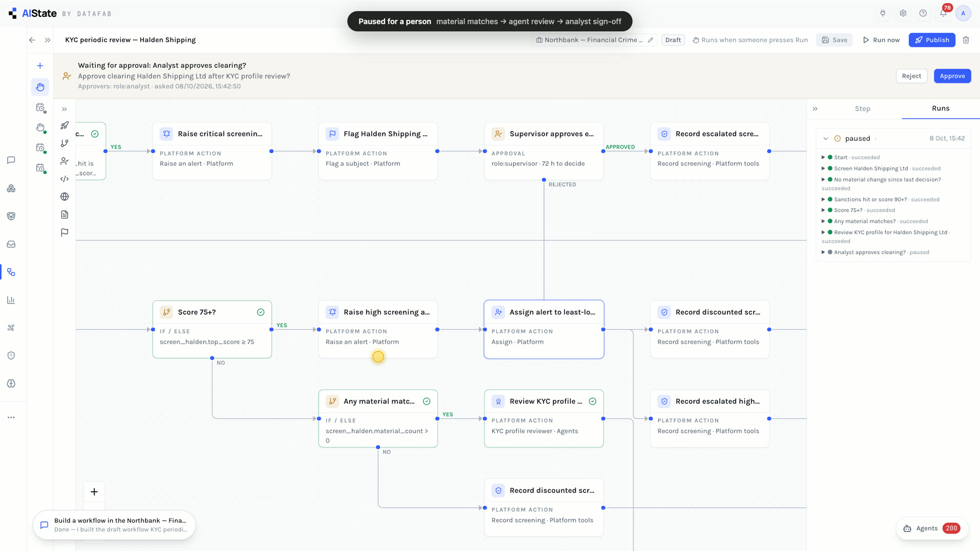Image resolution: width=980 pixels, height=551 pixels.
Task: Click the plug connections icon in top bar
Action: 883,13
